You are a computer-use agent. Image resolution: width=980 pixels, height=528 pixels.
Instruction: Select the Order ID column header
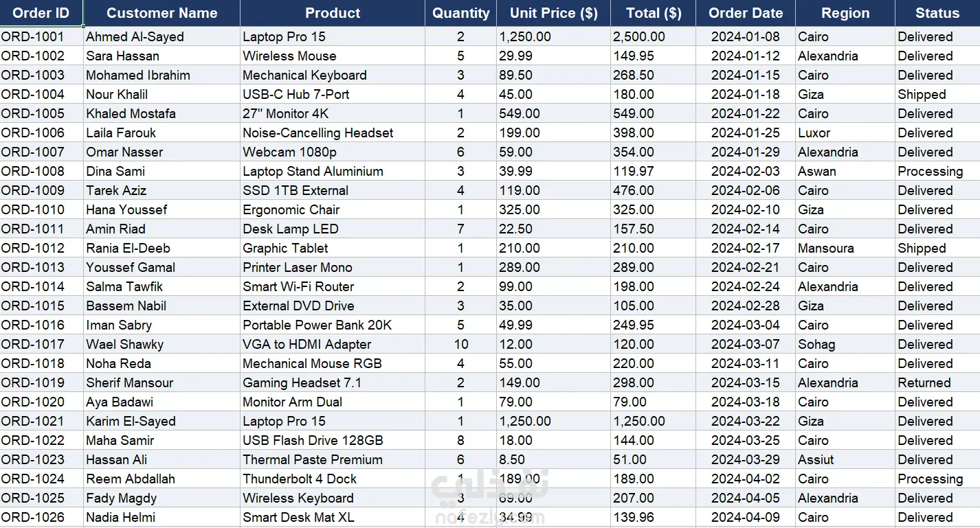[x=41, y=13]
